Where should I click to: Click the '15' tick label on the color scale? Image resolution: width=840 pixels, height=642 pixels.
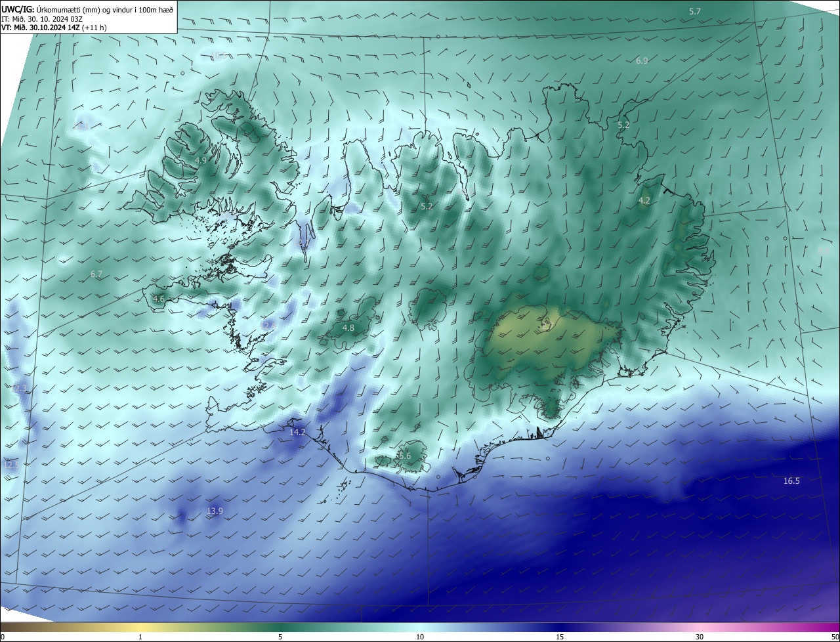pos(560,637)
